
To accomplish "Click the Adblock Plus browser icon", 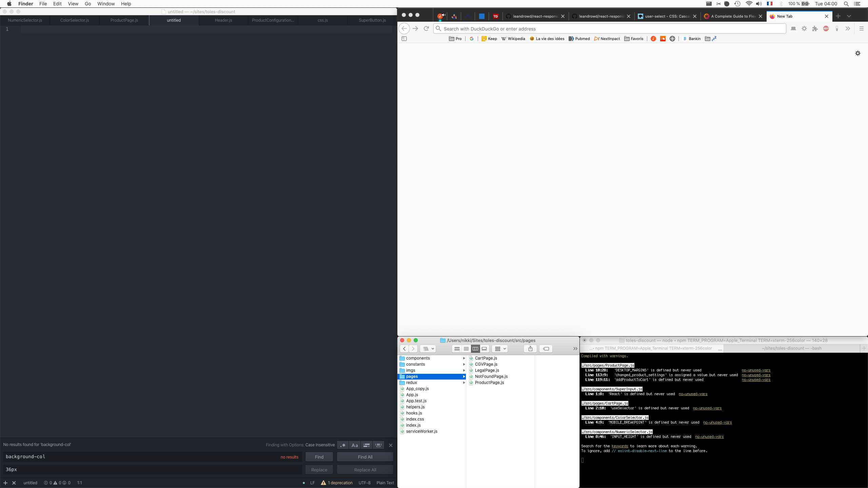I will [826, 29].
